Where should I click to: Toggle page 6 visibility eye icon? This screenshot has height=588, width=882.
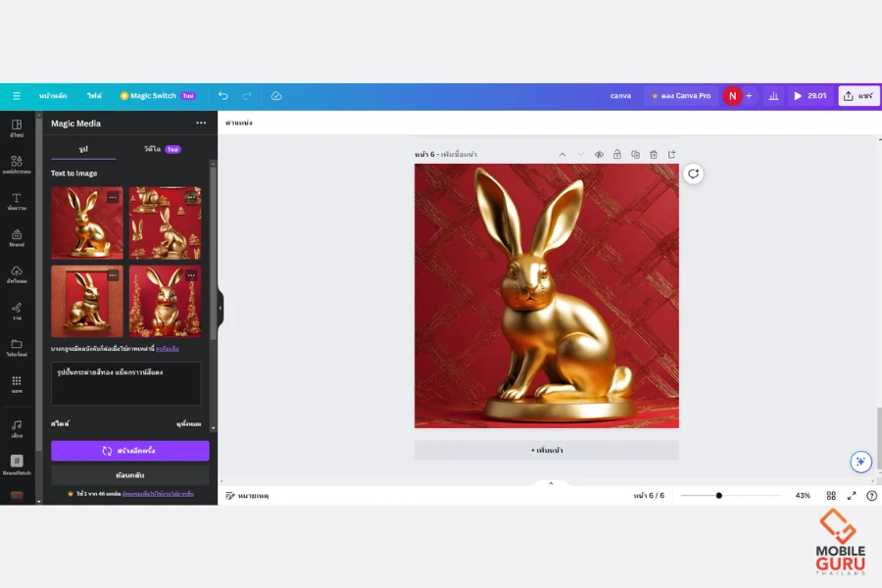click(599, 155)
